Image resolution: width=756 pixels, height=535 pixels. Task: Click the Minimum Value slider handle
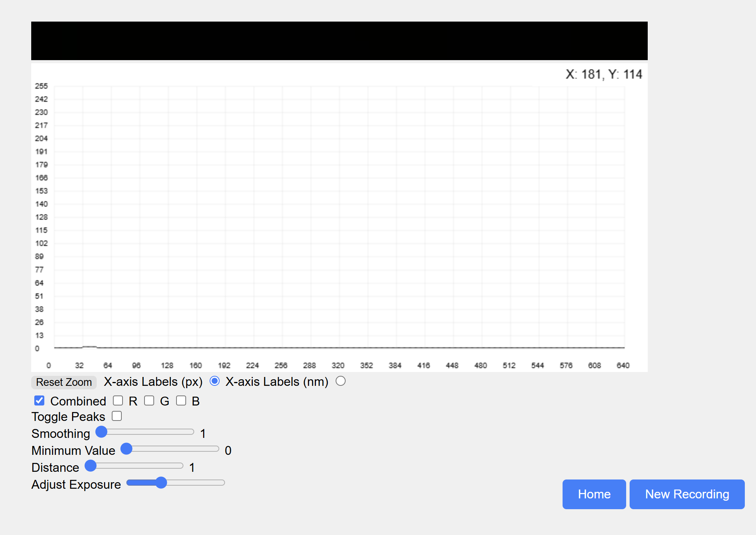pos(126,449)
